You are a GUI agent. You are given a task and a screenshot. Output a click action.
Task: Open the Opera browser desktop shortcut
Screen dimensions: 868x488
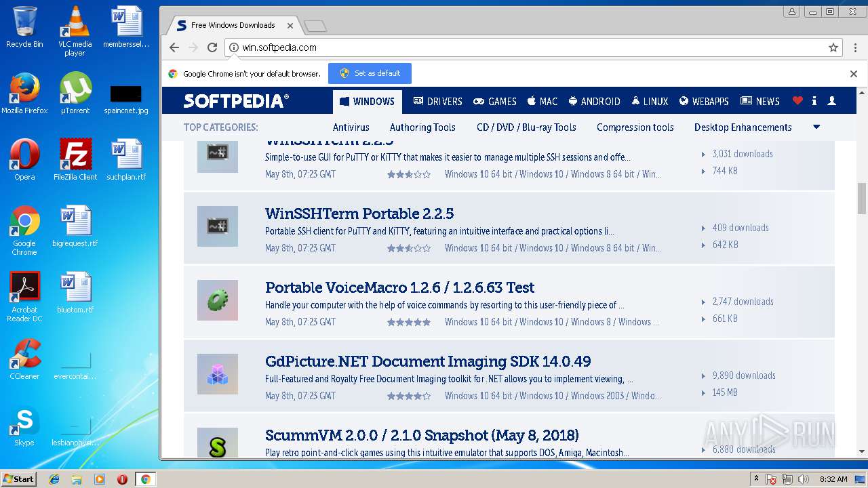pyautogui.click(x=24, y=160)
